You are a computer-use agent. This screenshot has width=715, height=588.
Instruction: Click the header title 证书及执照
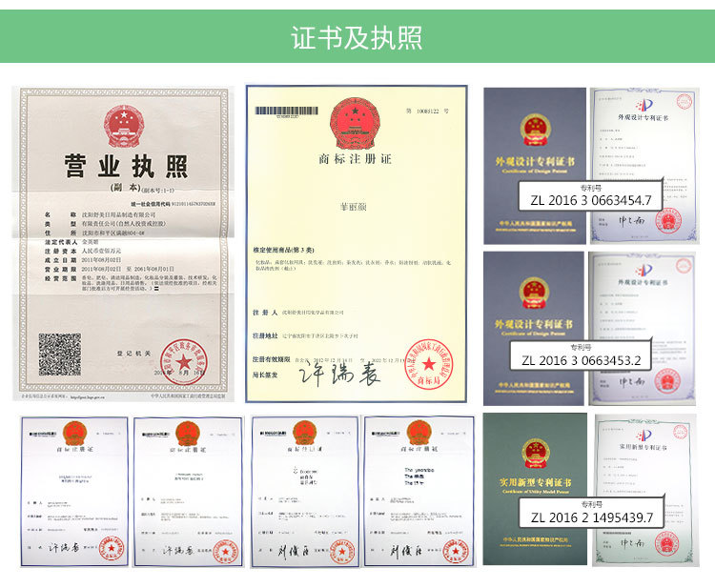(357, 37)
